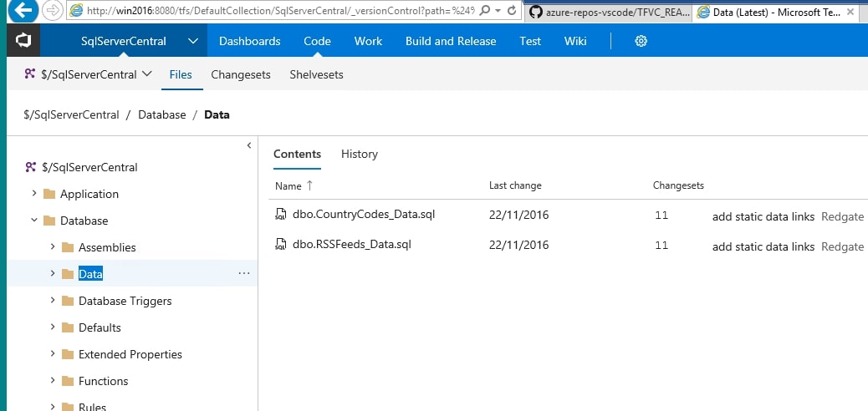Select the Defaults folder
Image resolution: width=868 pixels, height=411 pixels.
point(100,327)
